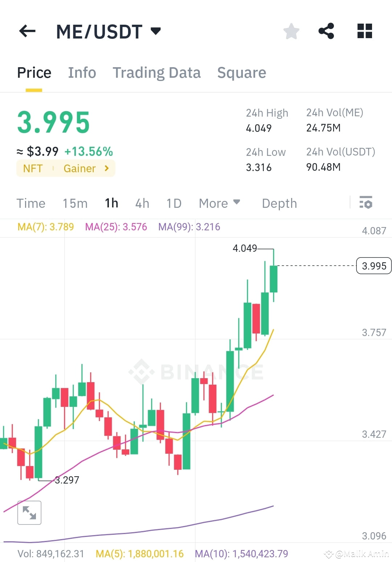Select the 4h candle interval
The image size is (392, 562).
[142, 203]
